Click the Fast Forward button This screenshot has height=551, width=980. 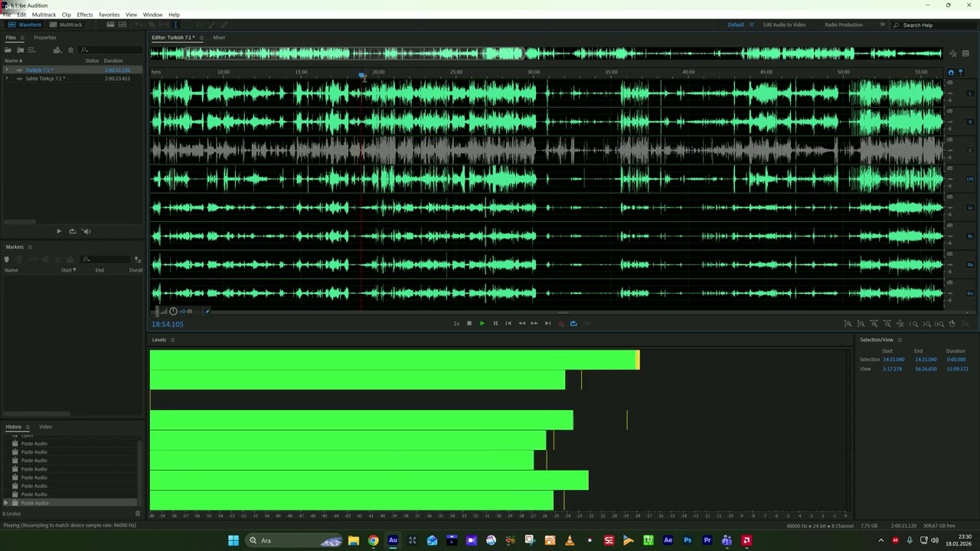pos(534,324)
